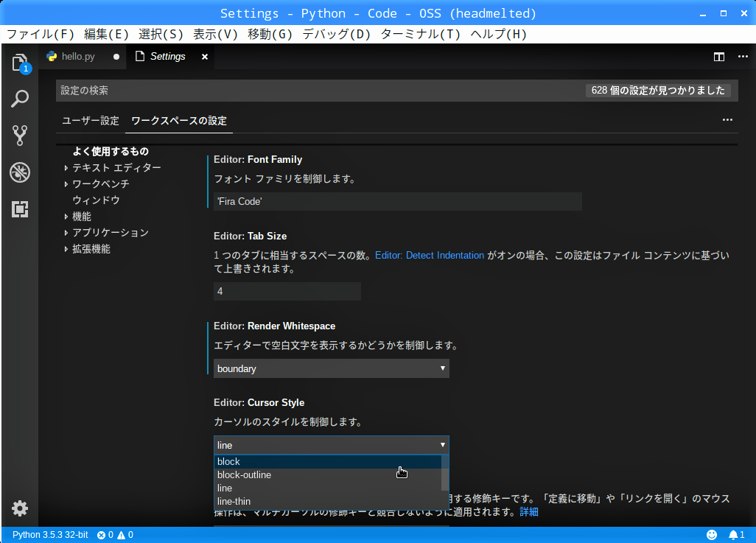Click Python 3.5.3 32-bit interpreter selector
Viewport: 756px width, 543px height.
pyautogui.click(x=50, y=535)
